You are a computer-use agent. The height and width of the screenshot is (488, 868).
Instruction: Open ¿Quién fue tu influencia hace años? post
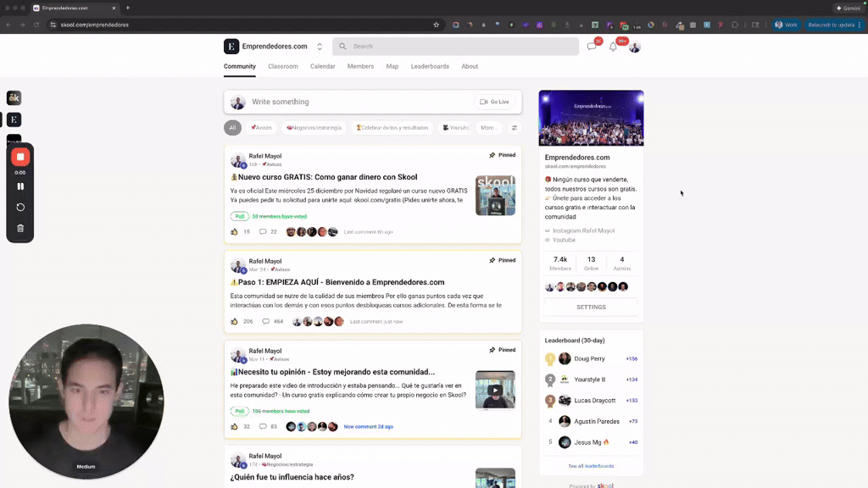point(292,477)
